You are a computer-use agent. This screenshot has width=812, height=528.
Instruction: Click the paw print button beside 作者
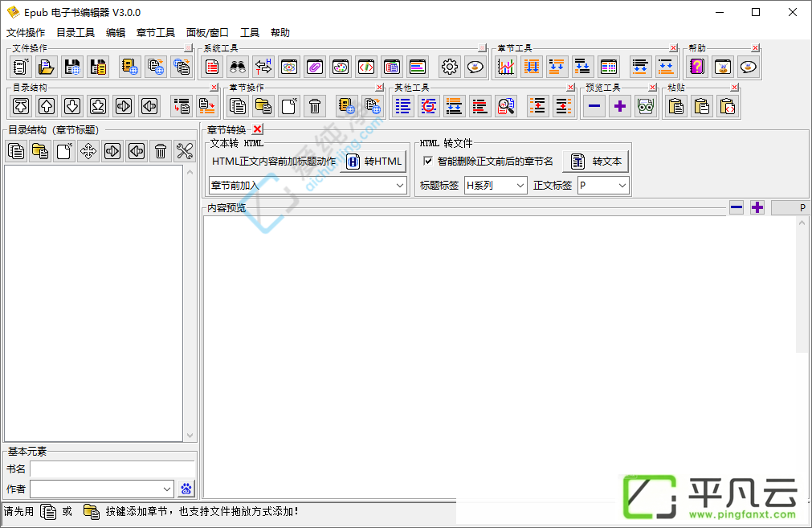tap(186, 488)
